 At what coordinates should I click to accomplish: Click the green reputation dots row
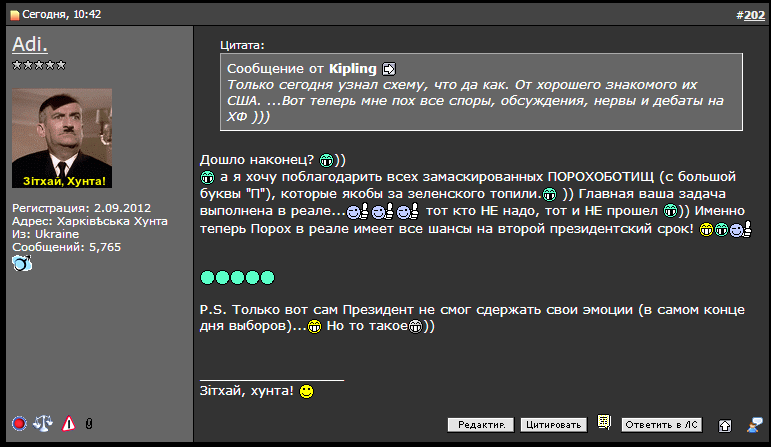click(x=237, y=278)
